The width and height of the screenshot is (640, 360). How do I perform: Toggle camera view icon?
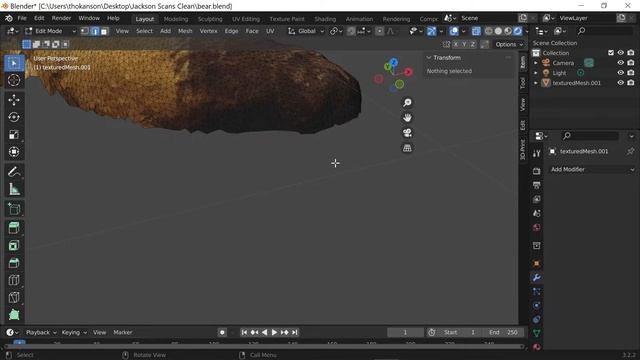coord(407,133)
